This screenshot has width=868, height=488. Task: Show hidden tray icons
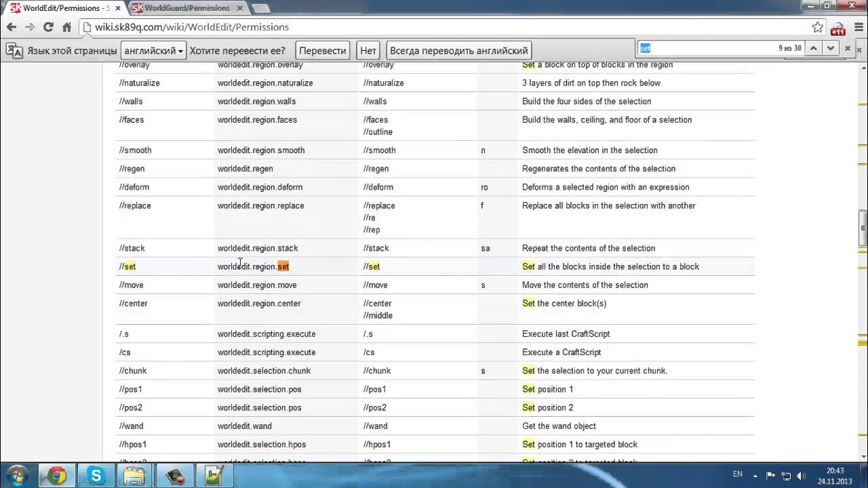tap(756, 476)
